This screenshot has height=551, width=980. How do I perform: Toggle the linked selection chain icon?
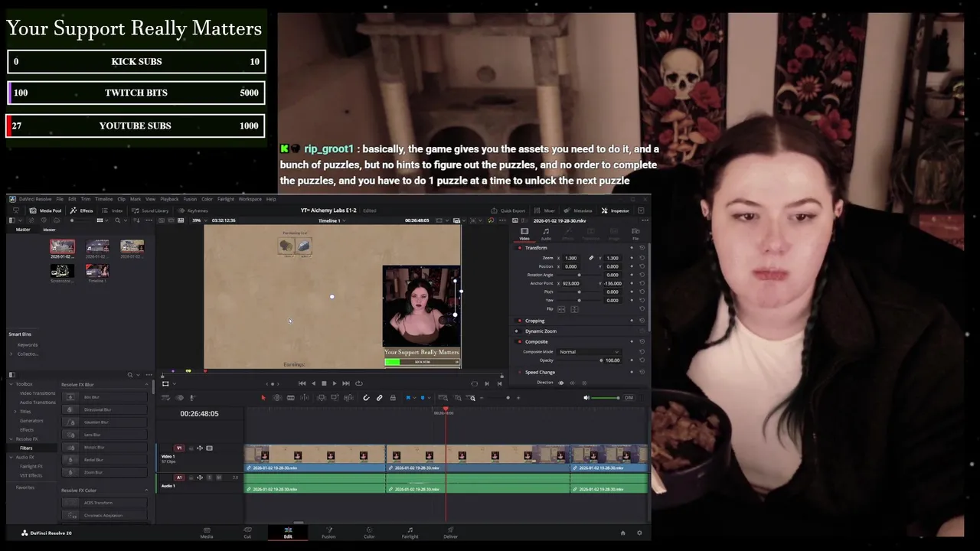coord(379,398)
